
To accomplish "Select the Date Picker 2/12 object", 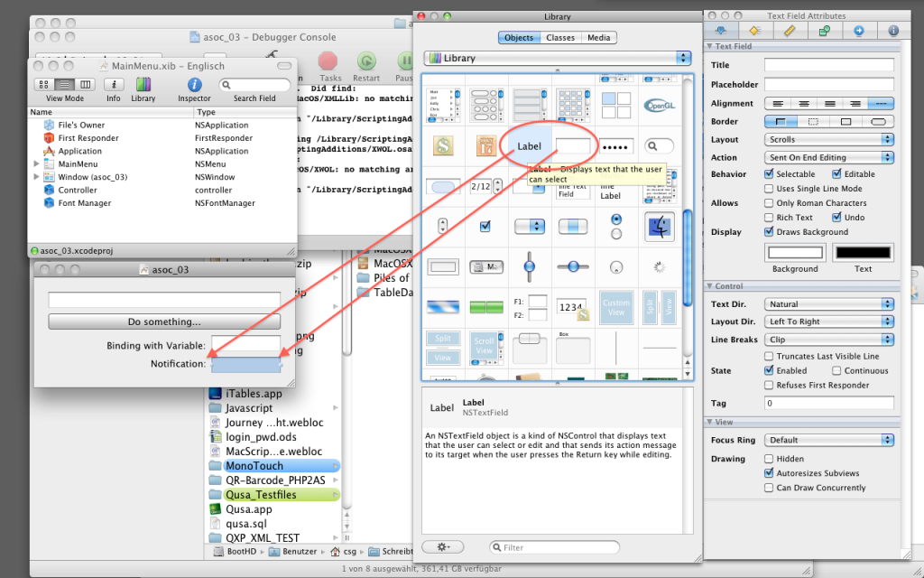I will click(x=485, y=186).
